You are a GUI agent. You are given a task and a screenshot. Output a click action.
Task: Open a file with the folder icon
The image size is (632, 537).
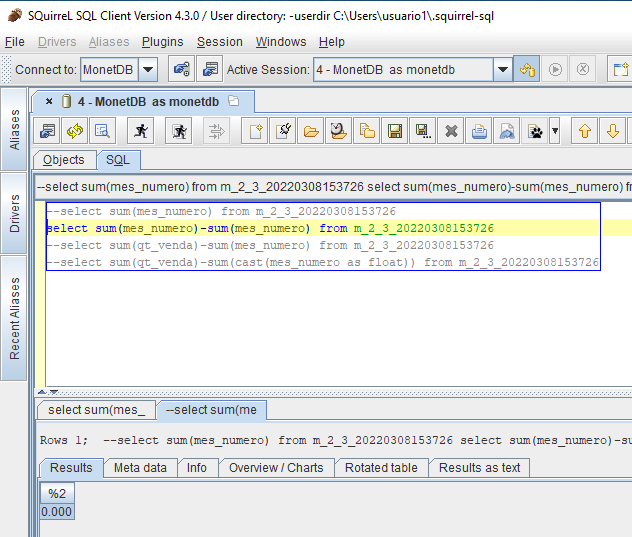click(x=311, y=131)
